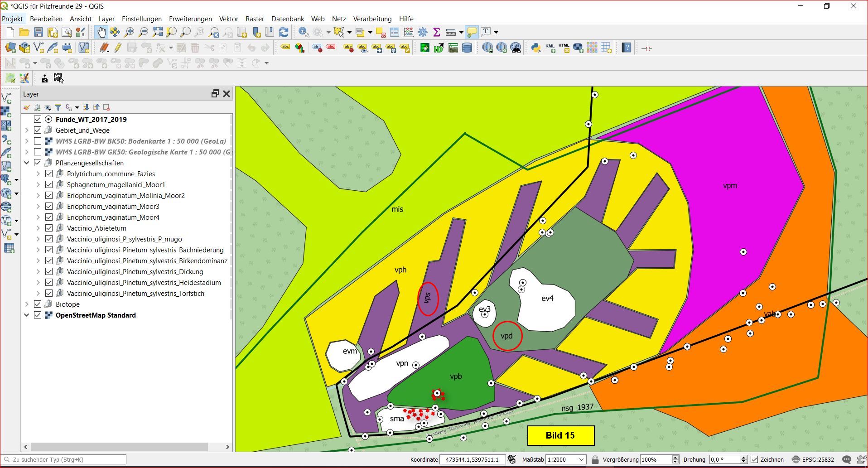Click the filter legend icon in Layer panel

click(58, 107)
